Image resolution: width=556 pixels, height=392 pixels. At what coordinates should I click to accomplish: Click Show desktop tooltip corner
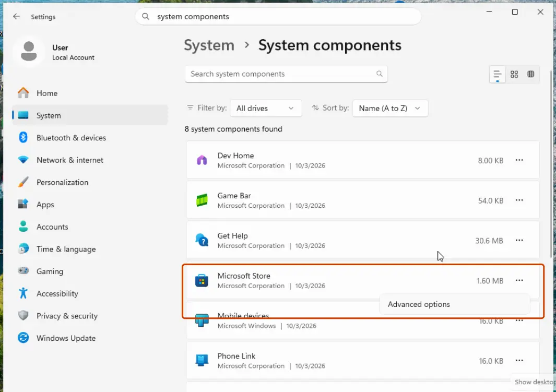(535, 382)
